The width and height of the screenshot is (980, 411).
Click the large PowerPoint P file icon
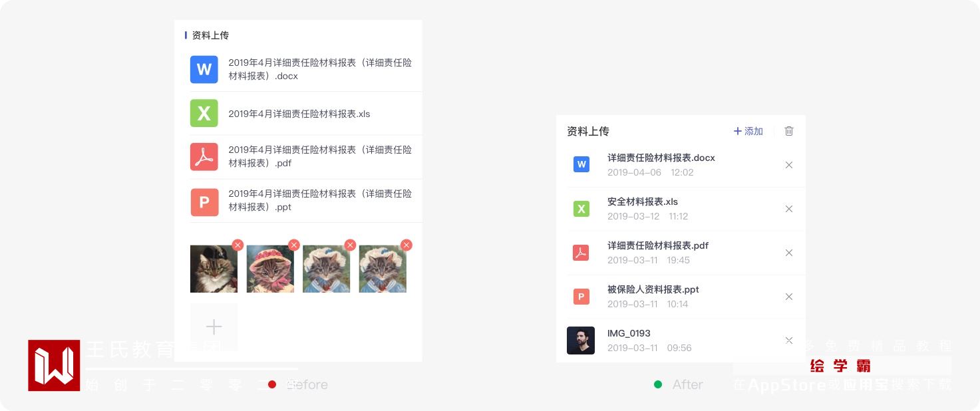click(x=204, y=202)
